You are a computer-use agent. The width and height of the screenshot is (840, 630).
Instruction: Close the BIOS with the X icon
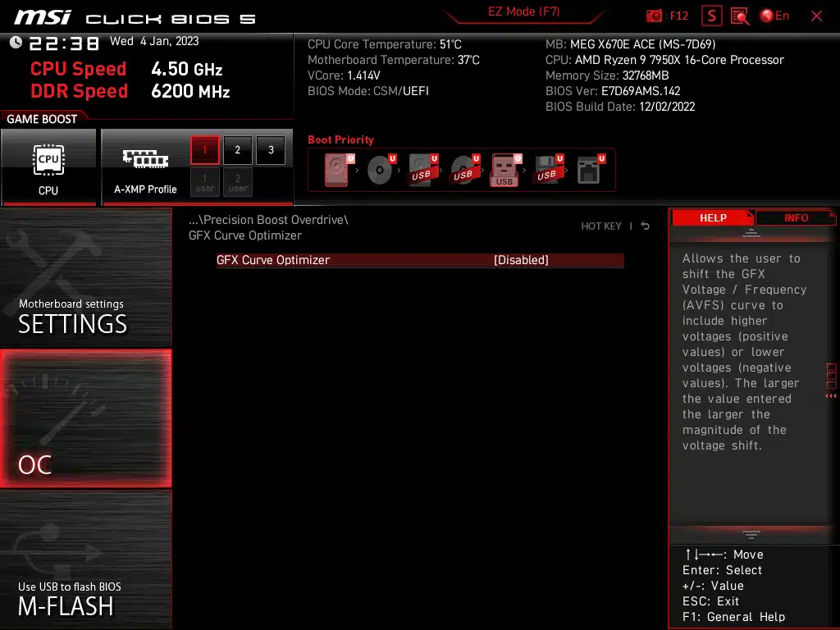[x=816, y=16]
